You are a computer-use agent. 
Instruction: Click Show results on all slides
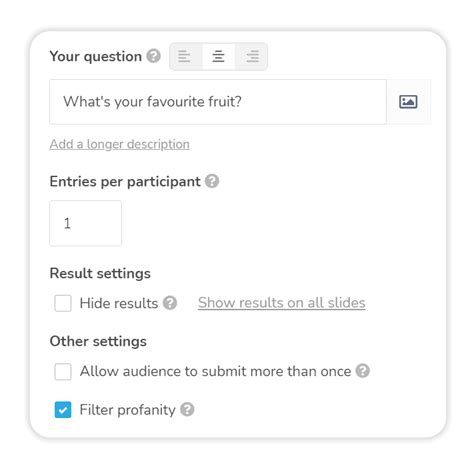point(282,303)
